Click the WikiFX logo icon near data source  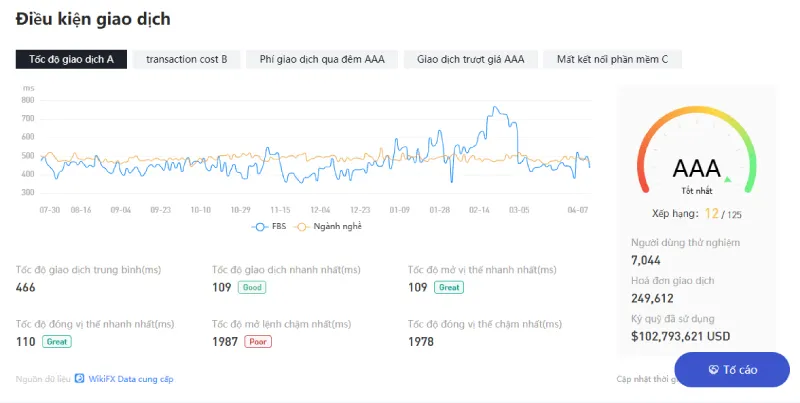coord(79,379)
